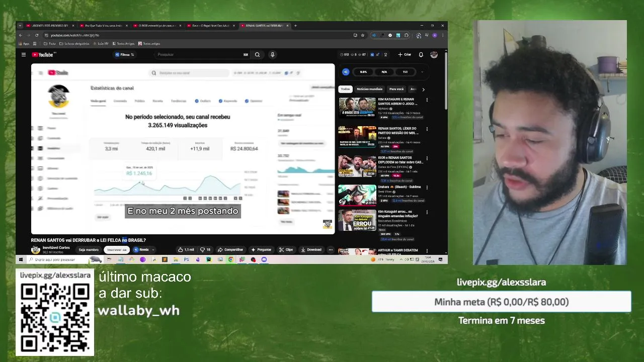Switch to the 'URGENTE ESTÁ PROIBIDO' tab

pyautogui.click(x=50, y=26)
